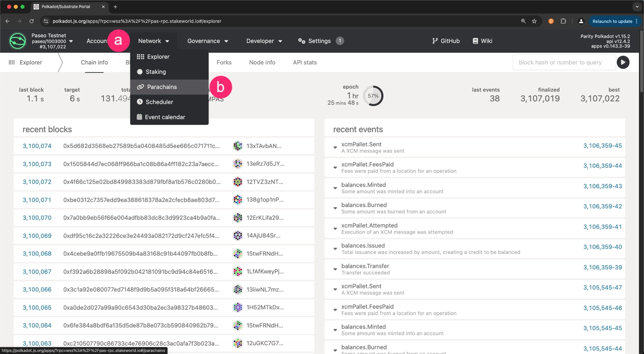Expand the xcmPallet.Attempted event details

[335, 229]
